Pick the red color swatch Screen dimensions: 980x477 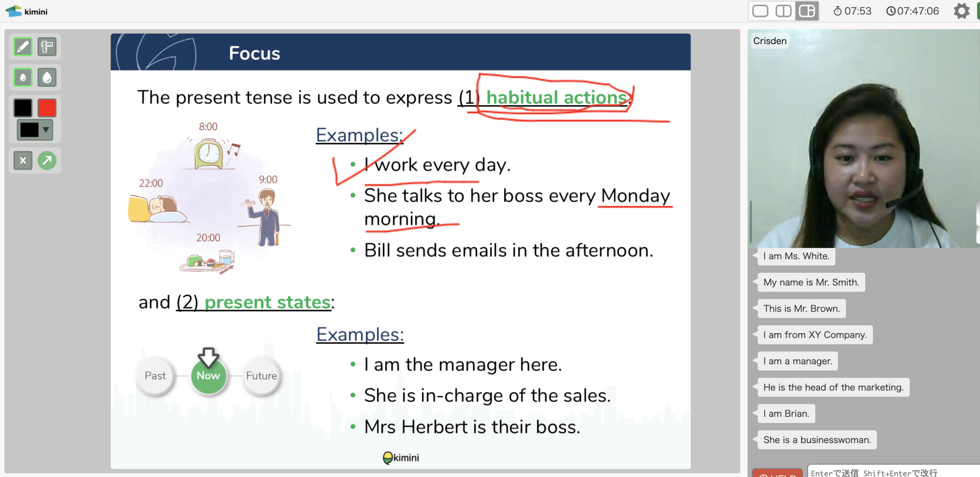click(47, 108)
